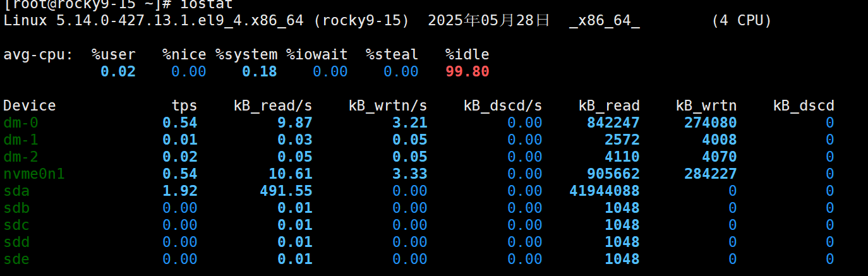Click the Device column header
The width and height of the screenshot is (868, 276).
pyautogui.click(x=30, y=105)
